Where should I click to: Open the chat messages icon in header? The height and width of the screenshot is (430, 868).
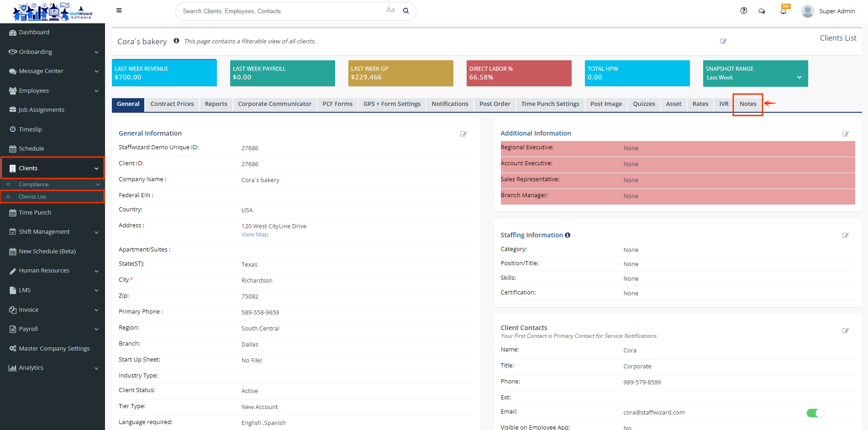tap(762, 11)
